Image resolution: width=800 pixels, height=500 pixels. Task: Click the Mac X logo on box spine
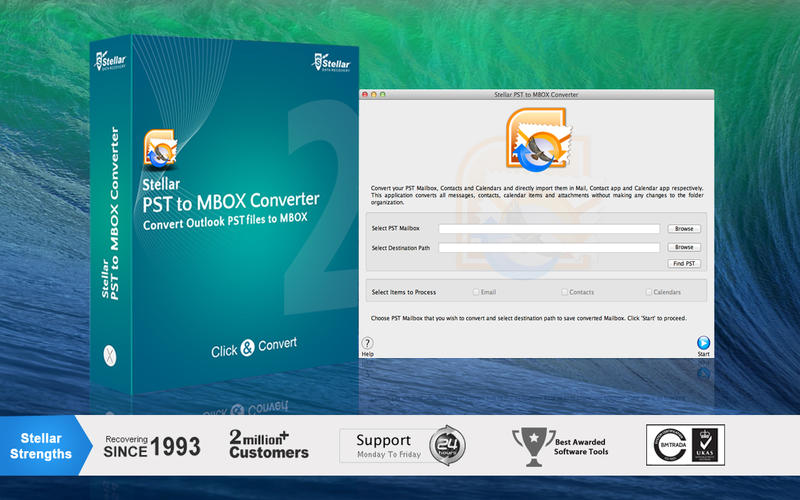pos(110,356)
